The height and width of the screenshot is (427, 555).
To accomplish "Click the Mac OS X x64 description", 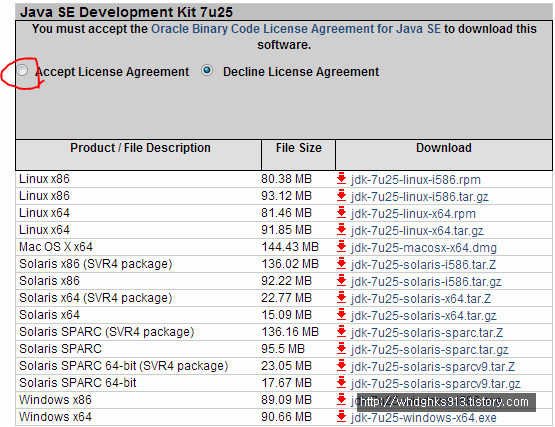I will click(x=56, y=246).
